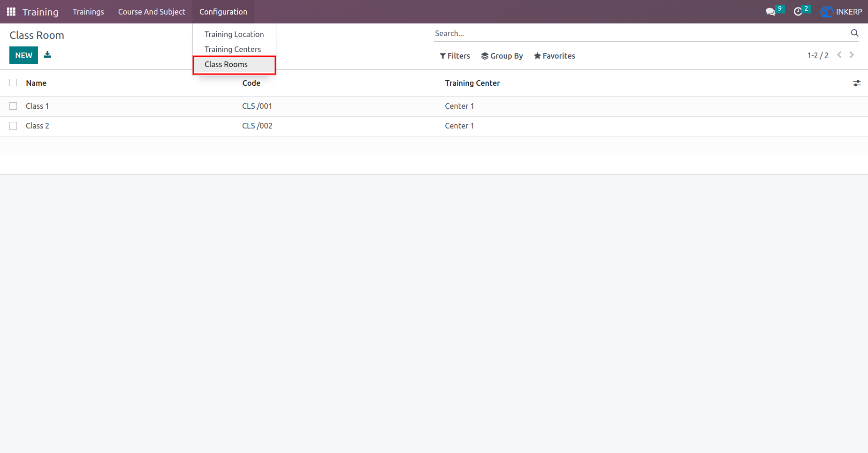Click Center 1 in Class 1 row
This screenshot has height=453, width=868.
coord(459,106)
